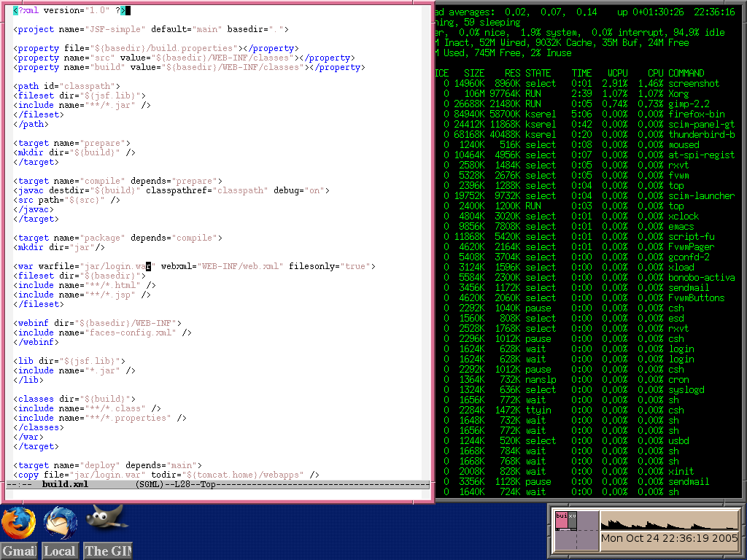Viewport: 747px width, 560px height.
Task: Click the cron process row in top
Action: click(586, 379)
